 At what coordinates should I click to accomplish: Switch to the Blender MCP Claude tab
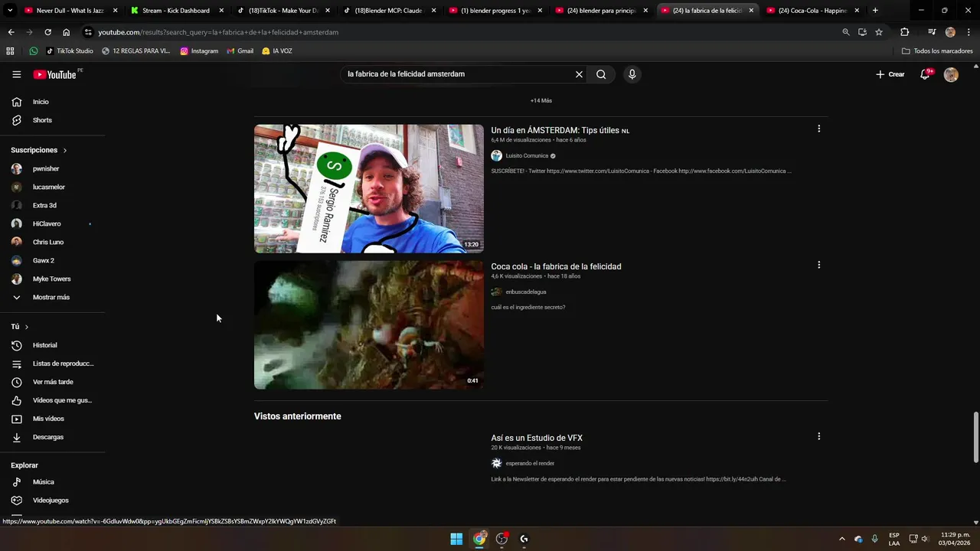(389, 11)
